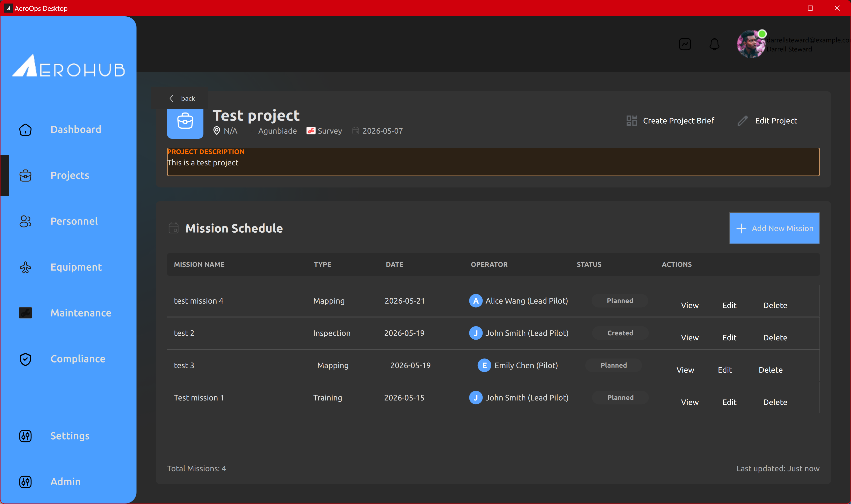Click the plus icon on Add New Mission
Viewport: 851px width, 504px height.
pos(741,229)
